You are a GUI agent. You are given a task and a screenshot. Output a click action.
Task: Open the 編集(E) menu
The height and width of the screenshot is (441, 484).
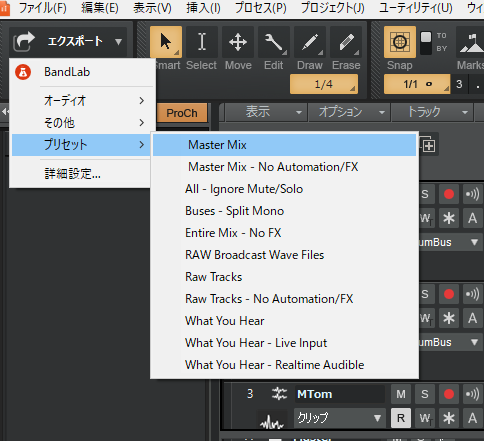(100, 8)
